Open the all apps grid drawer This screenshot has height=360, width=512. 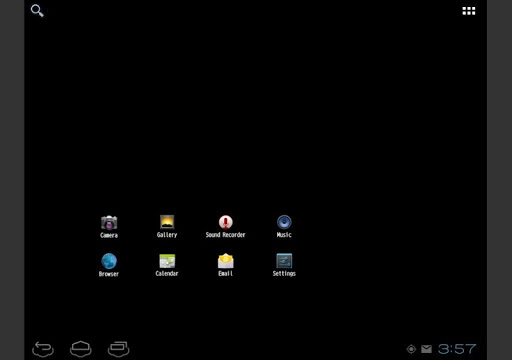(x=469, y=11)
